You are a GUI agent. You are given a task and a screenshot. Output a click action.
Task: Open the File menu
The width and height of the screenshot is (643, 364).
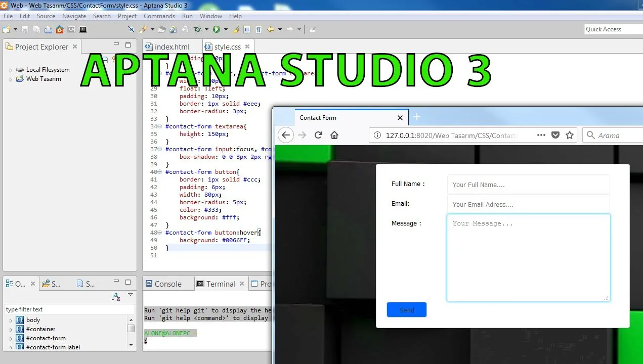[8, 16]
